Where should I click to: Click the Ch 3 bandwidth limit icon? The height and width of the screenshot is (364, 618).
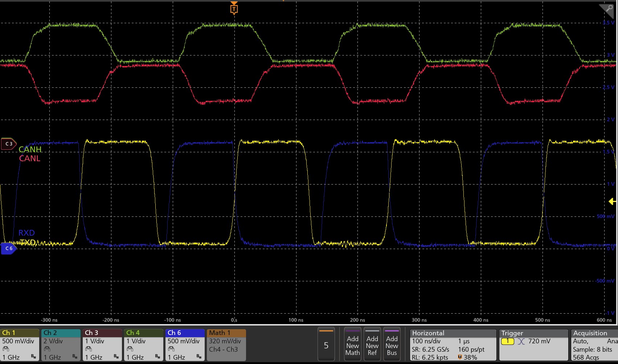[x=116, y=357]
